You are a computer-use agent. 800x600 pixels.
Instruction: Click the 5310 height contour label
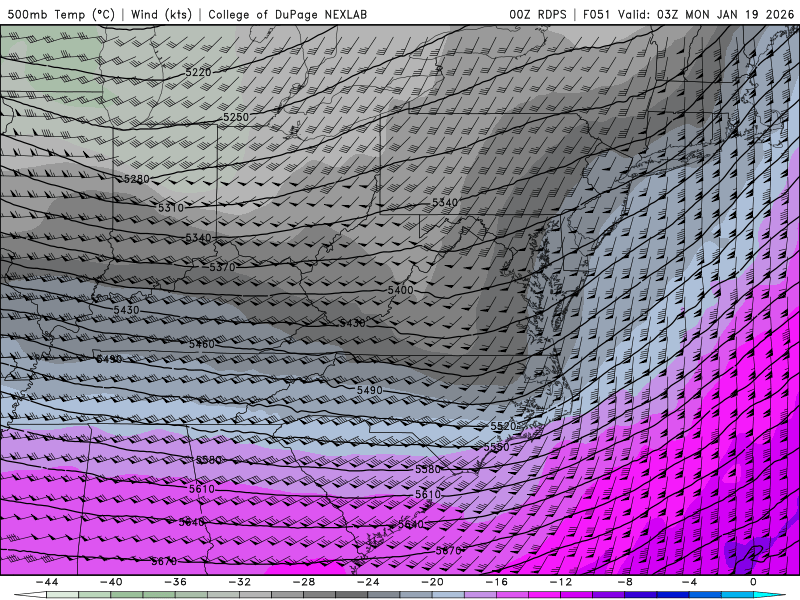(x=170, y=208)
